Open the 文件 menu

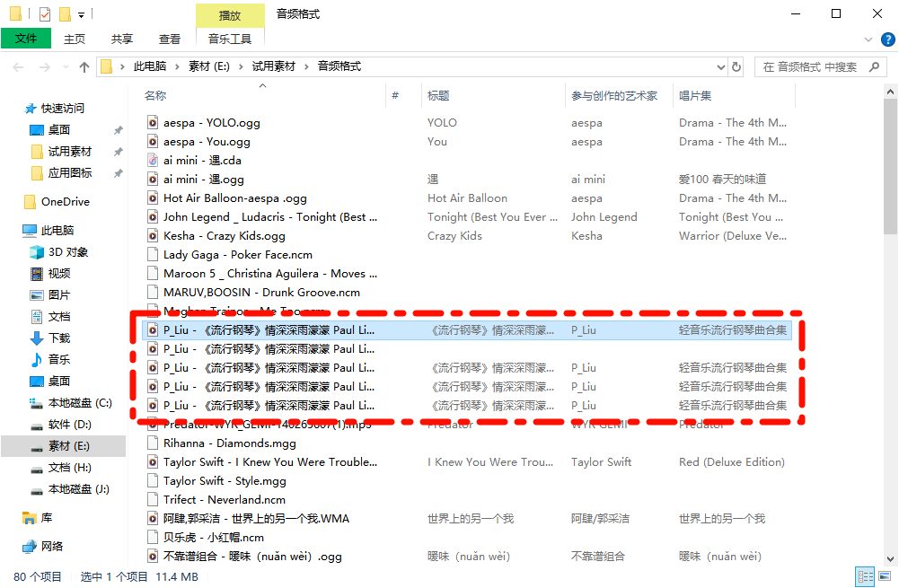tap(26, 39)
